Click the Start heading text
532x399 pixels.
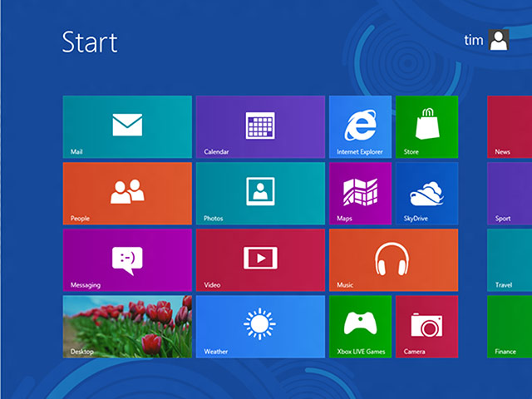[90, 42]
